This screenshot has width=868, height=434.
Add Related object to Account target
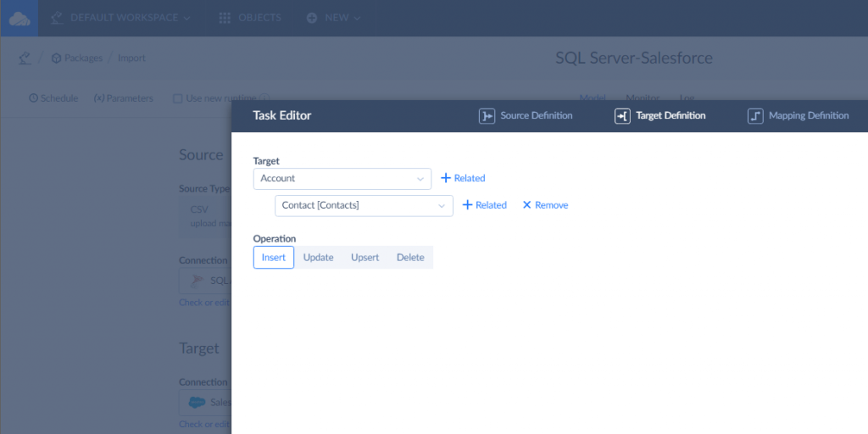pyautogui.click(x=463, y=178)
